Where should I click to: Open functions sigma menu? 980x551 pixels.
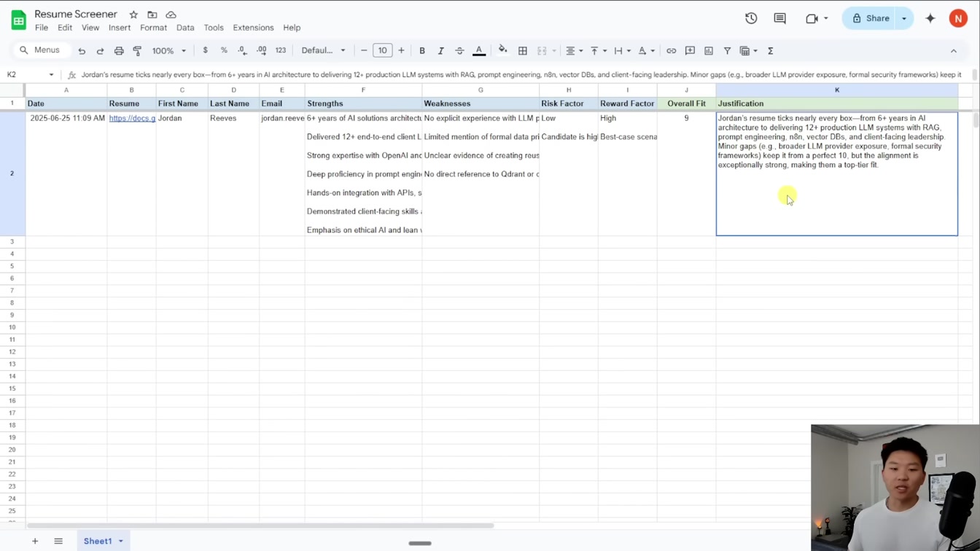tap(771, 50)
